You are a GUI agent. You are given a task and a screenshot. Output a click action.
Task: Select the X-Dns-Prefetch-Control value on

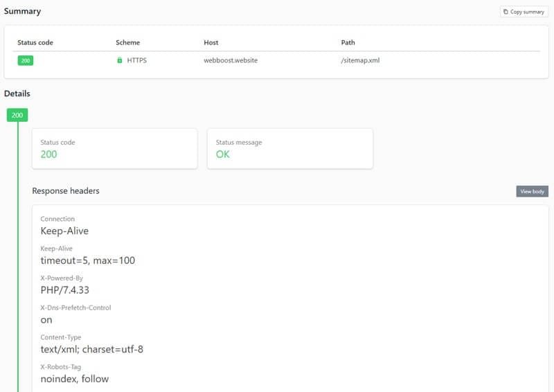[x=46, y=320]
